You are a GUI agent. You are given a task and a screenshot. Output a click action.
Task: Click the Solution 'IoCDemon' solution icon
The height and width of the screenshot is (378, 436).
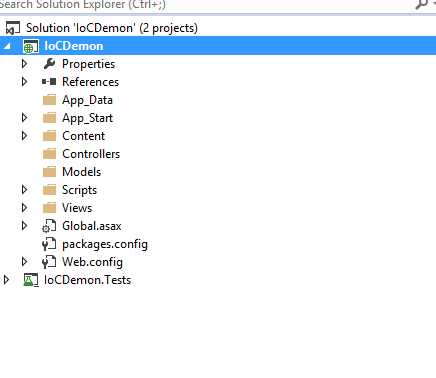click(13, 28)
